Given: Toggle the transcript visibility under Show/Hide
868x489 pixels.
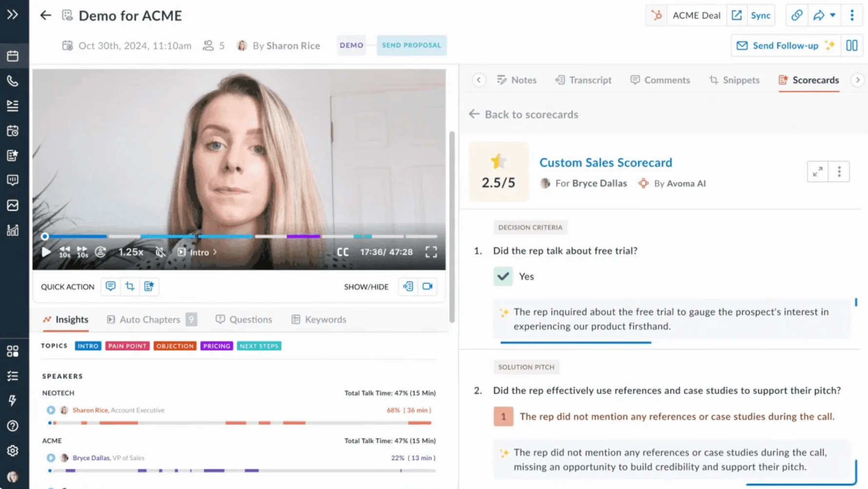Looking at the screenshot, I should (408, 286).
